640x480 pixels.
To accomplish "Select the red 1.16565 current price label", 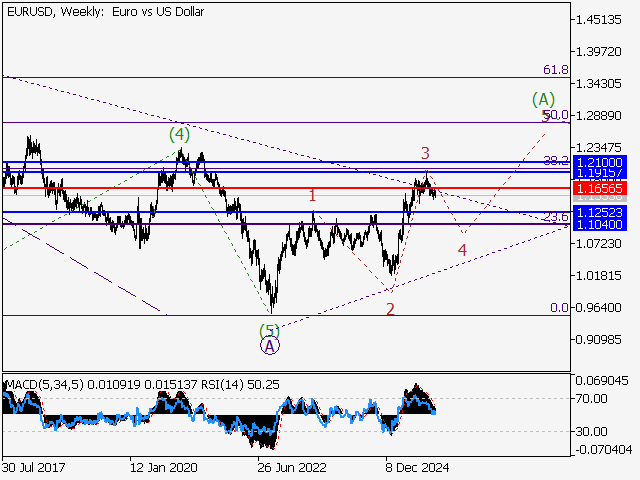I will pyautogui.click(x=599, y=188).
